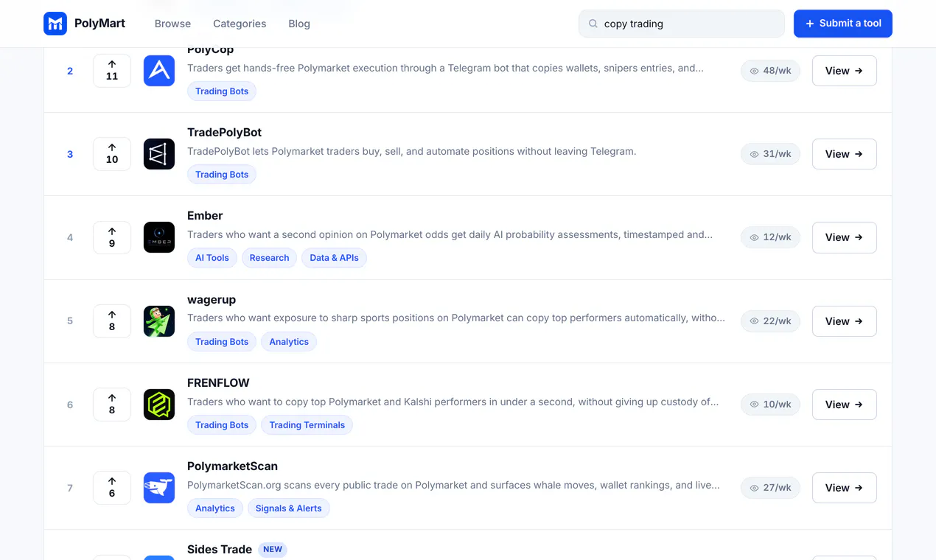Select the Research tag
The width and height of the screenshot is (936, 560).
tap(269, 258)
